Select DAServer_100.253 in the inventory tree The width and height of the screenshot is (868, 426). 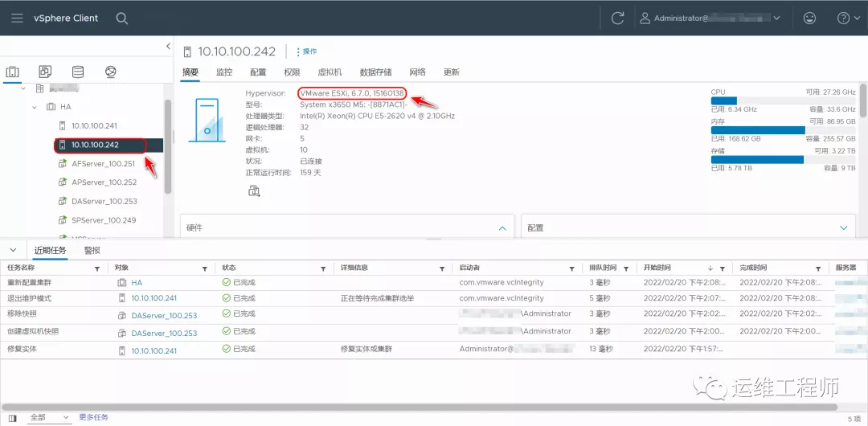pos(104,202)
